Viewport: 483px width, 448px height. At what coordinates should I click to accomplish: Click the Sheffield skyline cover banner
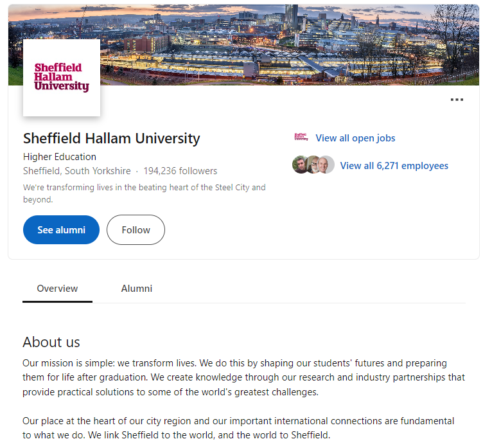point(289,45)
